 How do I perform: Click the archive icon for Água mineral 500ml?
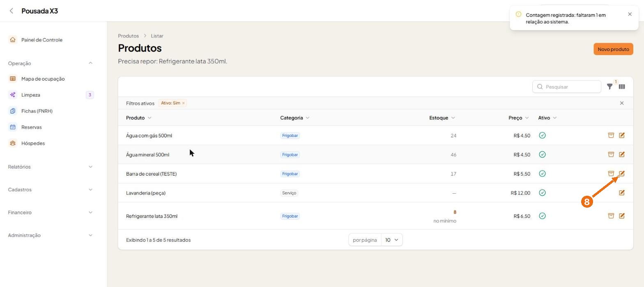(611, 155)
